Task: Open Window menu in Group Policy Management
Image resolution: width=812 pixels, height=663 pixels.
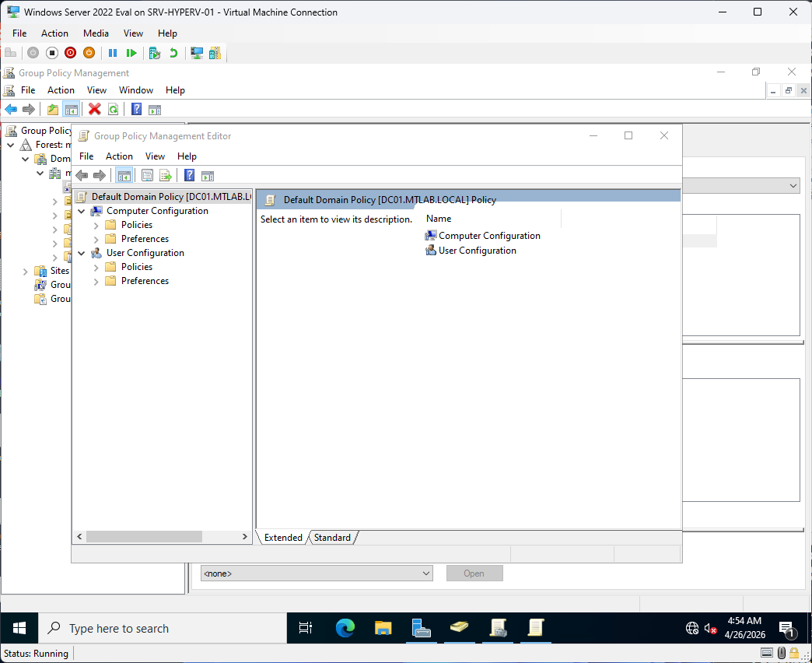Action: point(135,90)
